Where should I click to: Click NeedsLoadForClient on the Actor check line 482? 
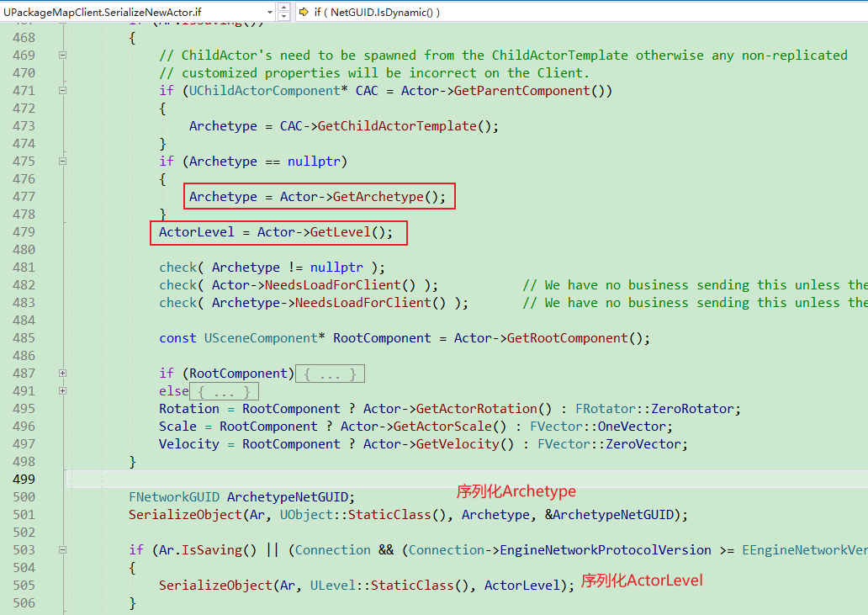[333, 285]
